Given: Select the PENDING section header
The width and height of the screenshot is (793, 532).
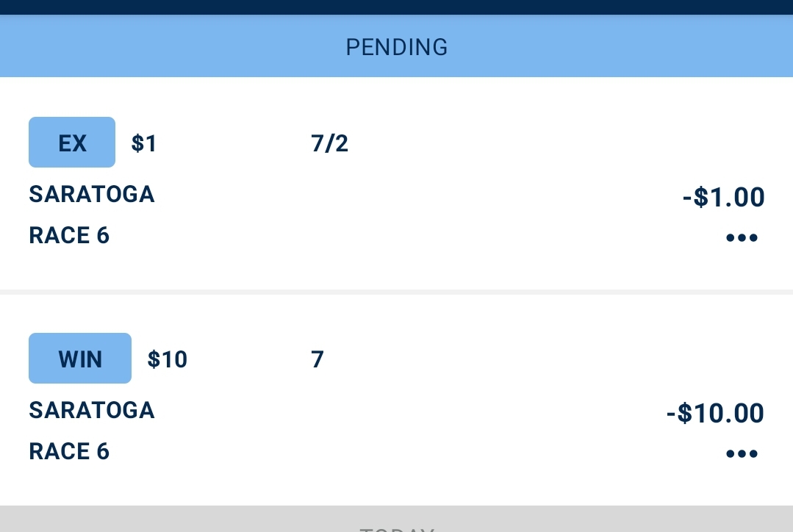Looking at the screenshot, I should point(397,46).
